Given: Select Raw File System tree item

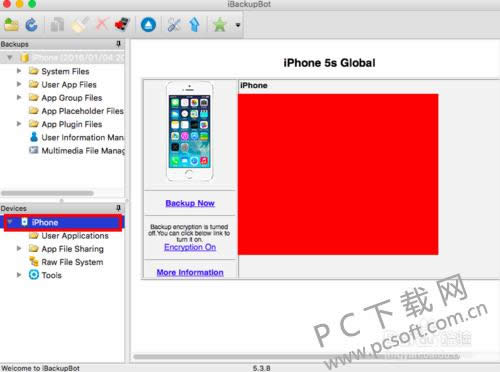Looking at the screenshot, I should tap(72, 262).
